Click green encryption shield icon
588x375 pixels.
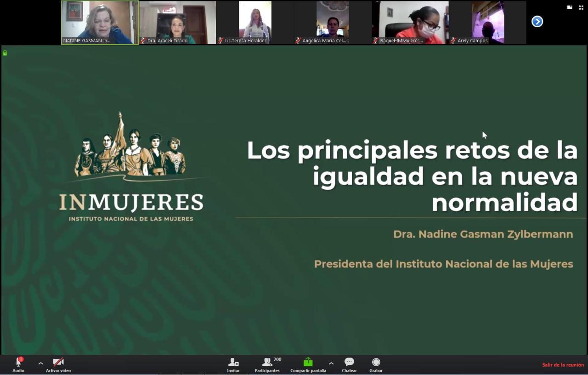pos(5,53)
